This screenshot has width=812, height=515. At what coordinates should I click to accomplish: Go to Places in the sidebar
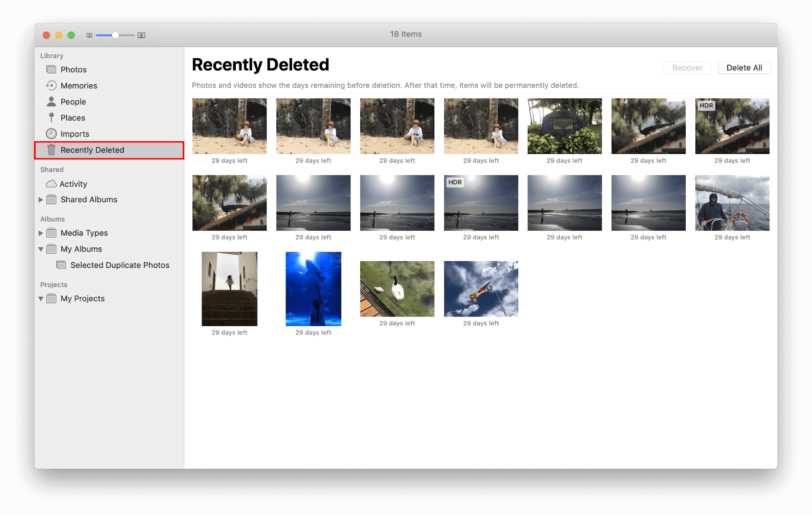click(x=109, y=118)
